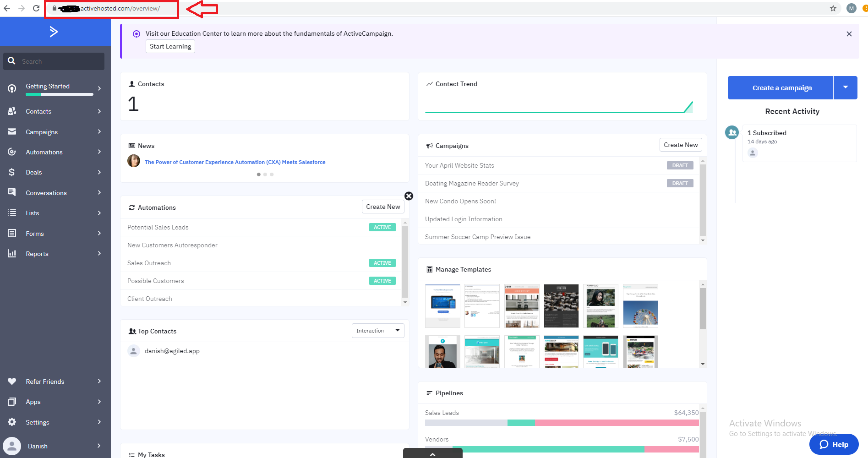Open the Campaigns menu in sidebar
Image resolution: width=868 pixels, height=458 pixels.
click(42, 132)
